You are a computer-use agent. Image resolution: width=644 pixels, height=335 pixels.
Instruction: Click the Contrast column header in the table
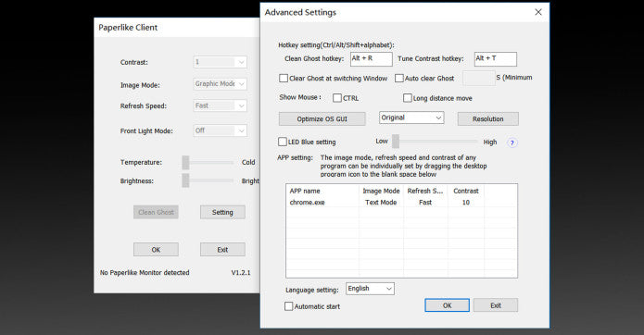(x=466, y=191)
